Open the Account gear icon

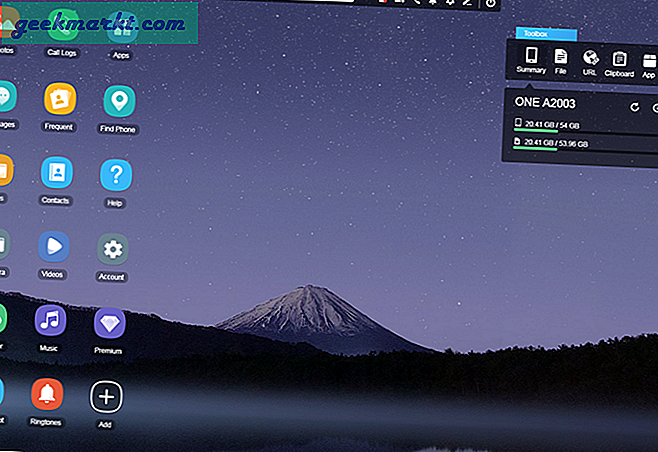coord(112,249)
